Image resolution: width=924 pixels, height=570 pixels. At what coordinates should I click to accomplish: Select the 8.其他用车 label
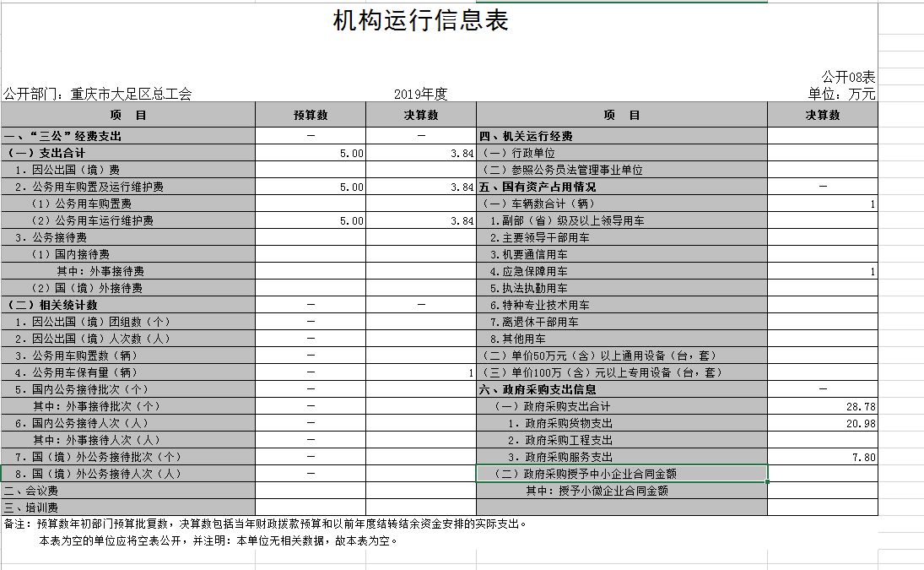click(x=517, y=339)
